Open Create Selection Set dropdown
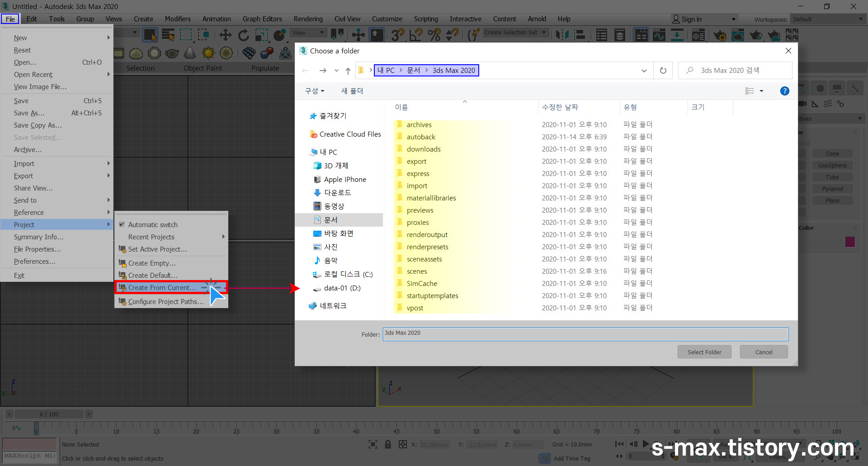The height and width of the screenshot is (466, 868). pyautogui.click(x=515, y=33)
